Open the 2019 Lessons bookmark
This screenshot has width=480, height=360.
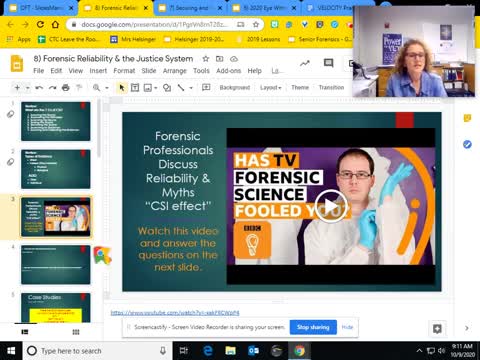259,39
